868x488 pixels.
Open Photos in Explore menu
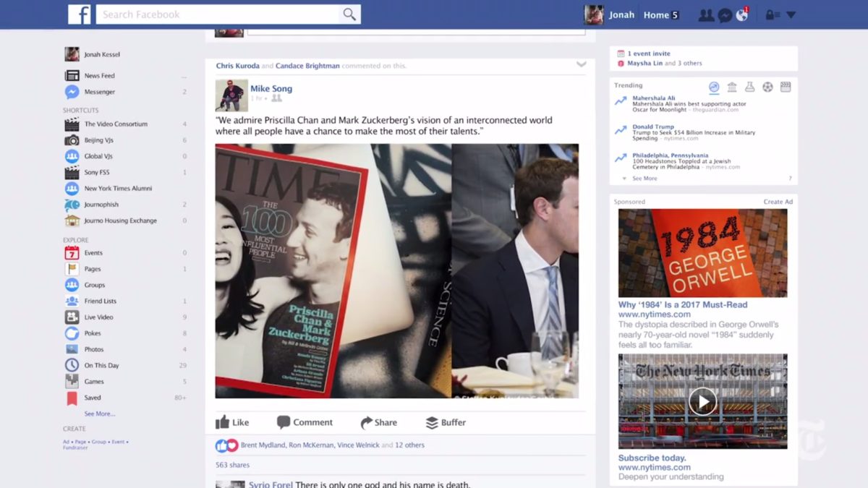pos(94,349)
